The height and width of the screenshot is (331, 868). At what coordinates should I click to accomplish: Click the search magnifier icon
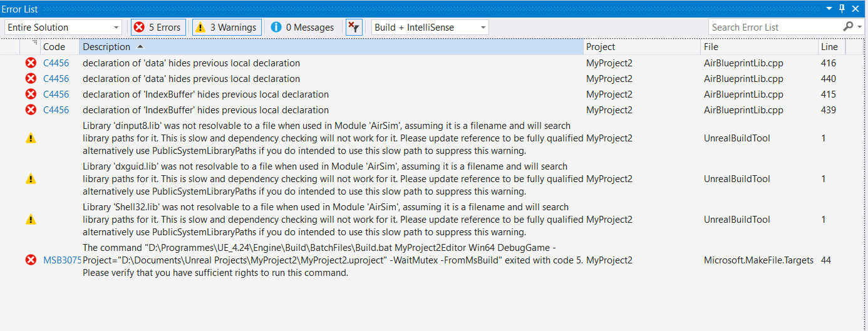[x=848, y=27]
